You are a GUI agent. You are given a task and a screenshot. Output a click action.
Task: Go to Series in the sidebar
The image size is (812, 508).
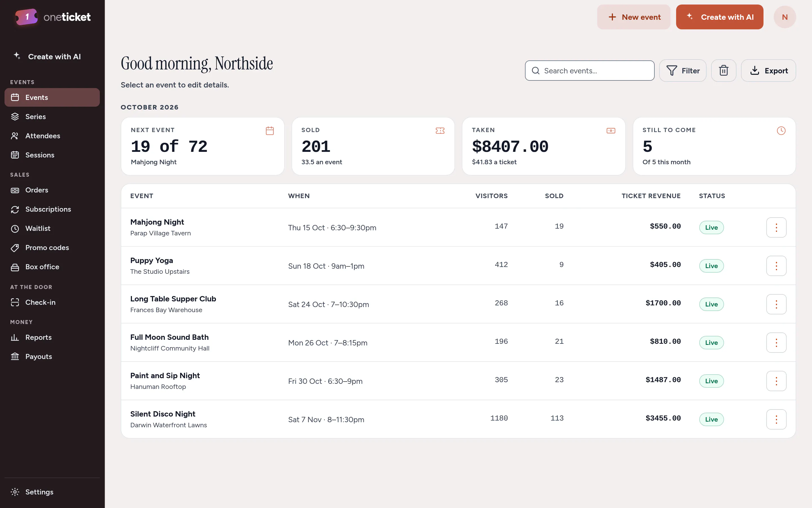52,117
